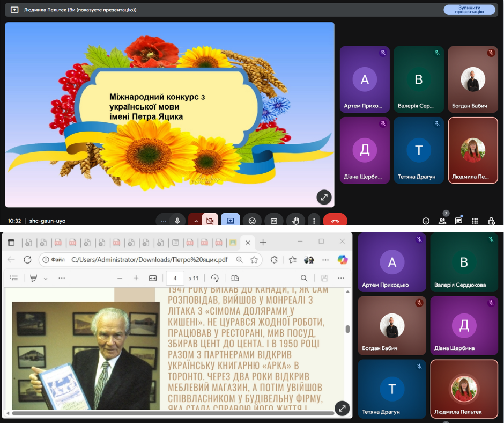This screenshot has height=423, width=504.
Task: Click the PDF page number field
Action: tap(175, 278)
